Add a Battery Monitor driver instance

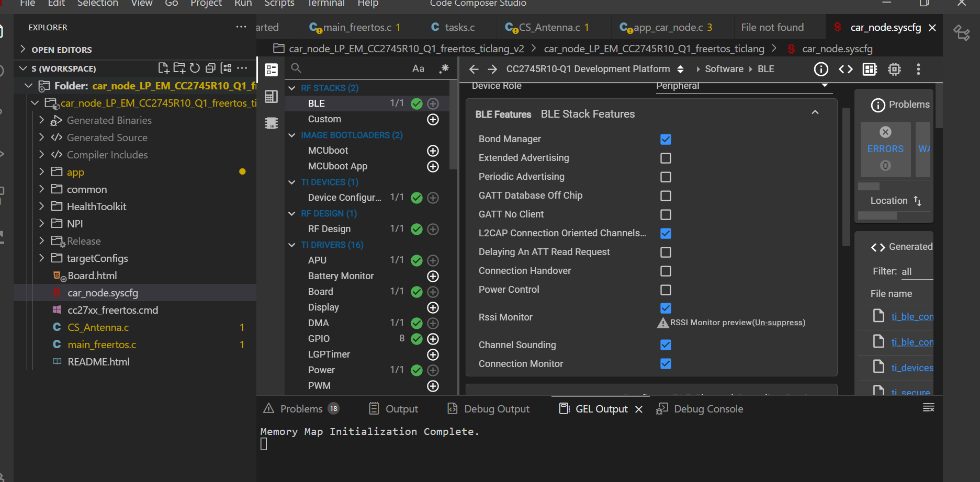click(x=433, y=276)
